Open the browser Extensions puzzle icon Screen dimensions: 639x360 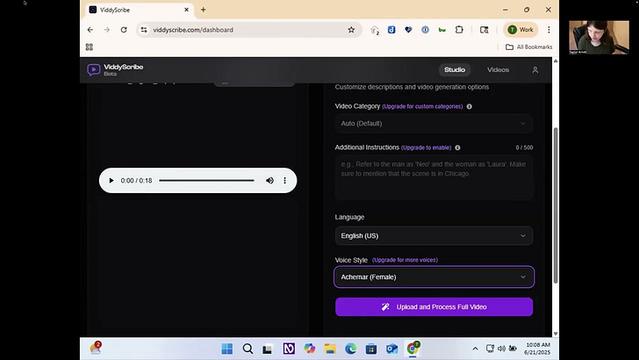(x=459, y=29)
